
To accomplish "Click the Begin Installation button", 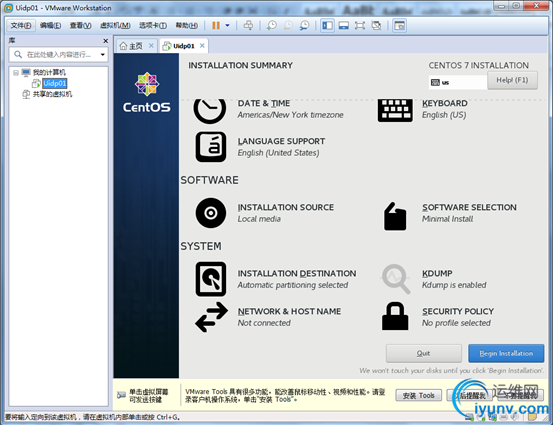I will [506, 353].
